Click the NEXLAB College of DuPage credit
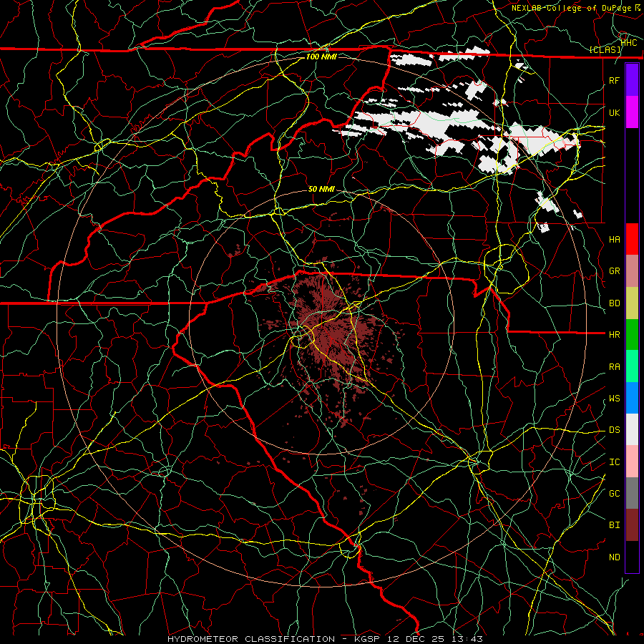The width and height of the screenshot is (644, 644). (576, 8)
